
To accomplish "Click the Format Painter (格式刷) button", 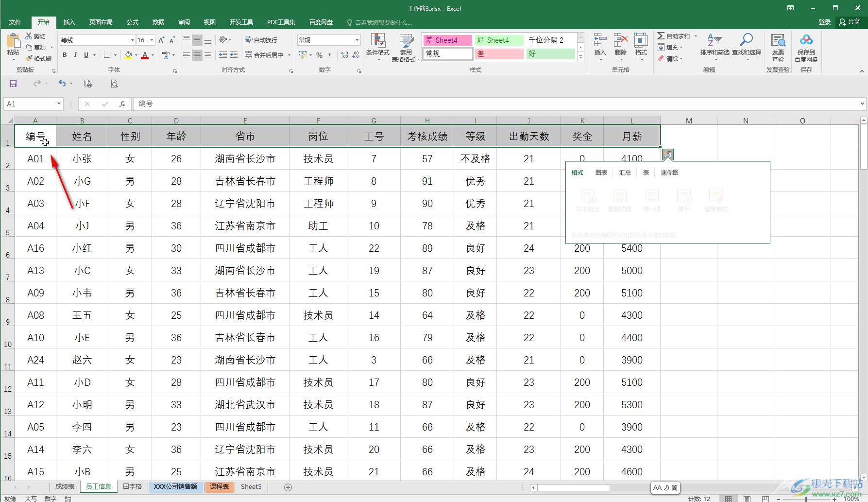I will pos(38,58).
